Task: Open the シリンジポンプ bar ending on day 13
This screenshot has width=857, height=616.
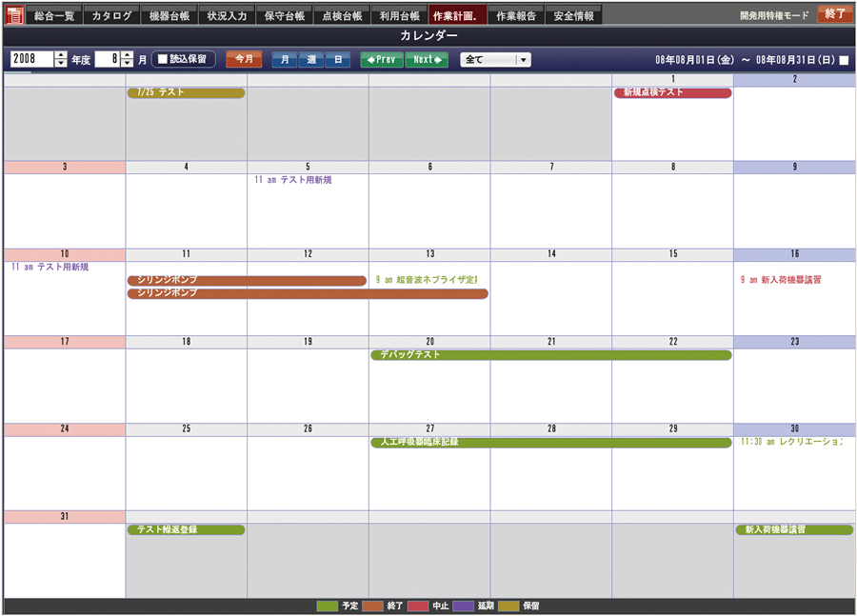Action: tap(308, 294)
